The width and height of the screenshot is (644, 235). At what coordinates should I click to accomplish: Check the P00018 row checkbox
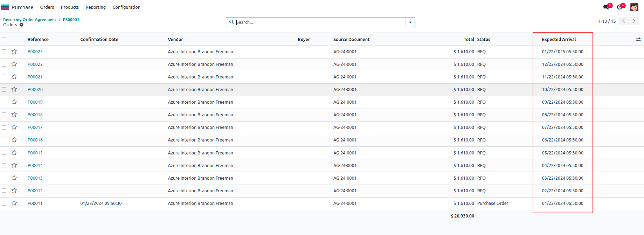(4, 115)
